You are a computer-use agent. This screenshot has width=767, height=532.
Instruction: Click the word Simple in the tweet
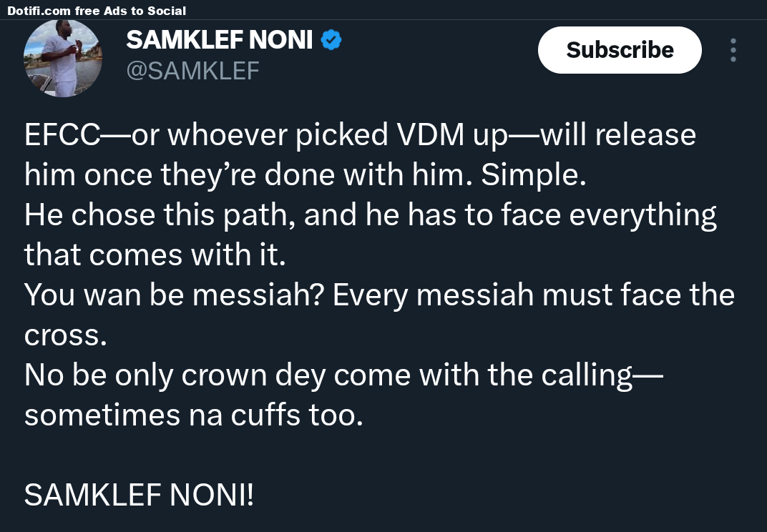coord(533,175)
